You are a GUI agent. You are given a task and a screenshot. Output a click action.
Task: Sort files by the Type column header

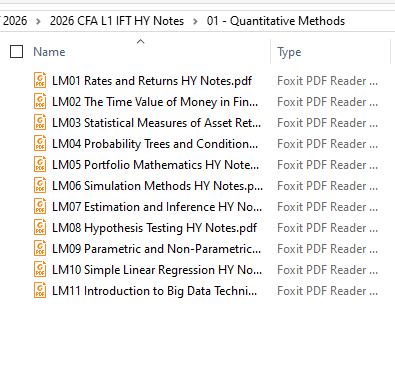point(289,52)
